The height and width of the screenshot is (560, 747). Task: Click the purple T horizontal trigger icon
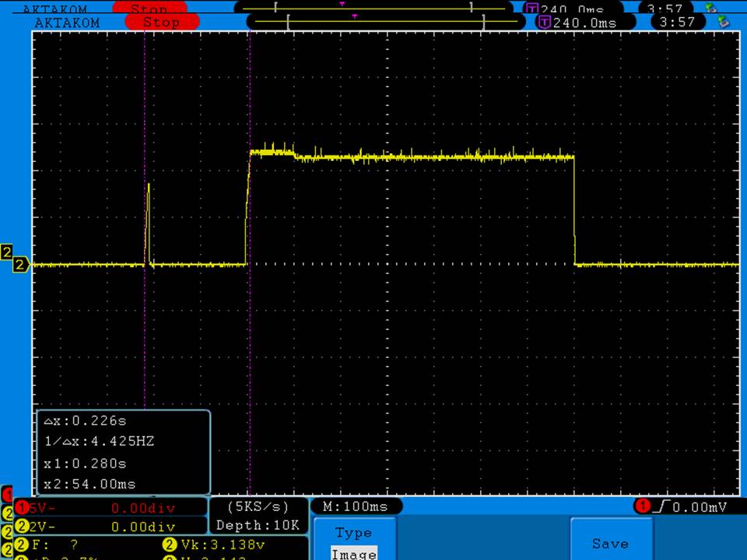point(544,23)
